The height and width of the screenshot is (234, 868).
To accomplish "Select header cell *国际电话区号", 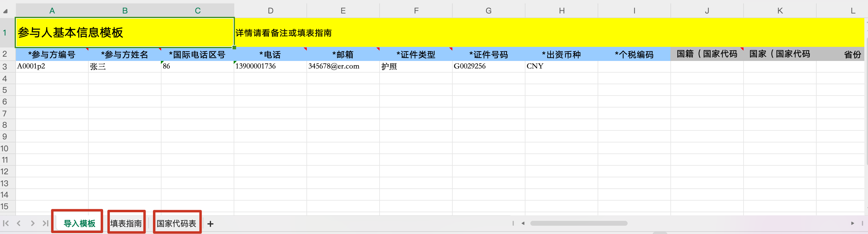I will tap(198, 54).
